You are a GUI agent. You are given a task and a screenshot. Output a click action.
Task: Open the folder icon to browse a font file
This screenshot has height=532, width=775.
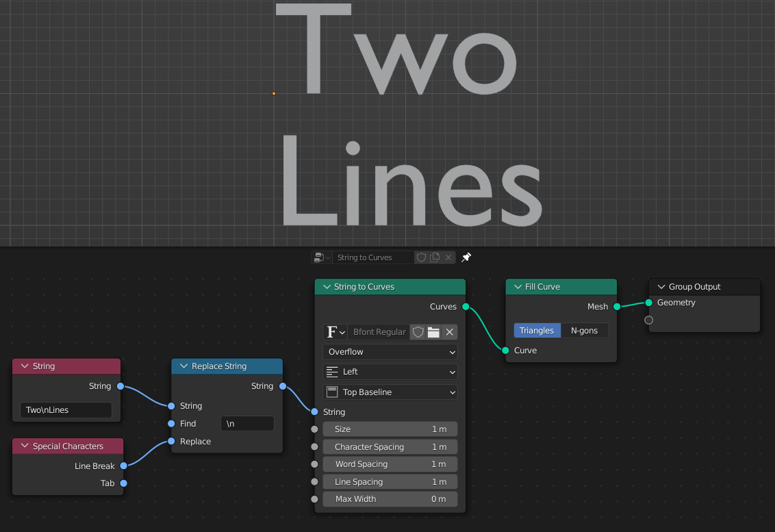(x=434, y=331)
